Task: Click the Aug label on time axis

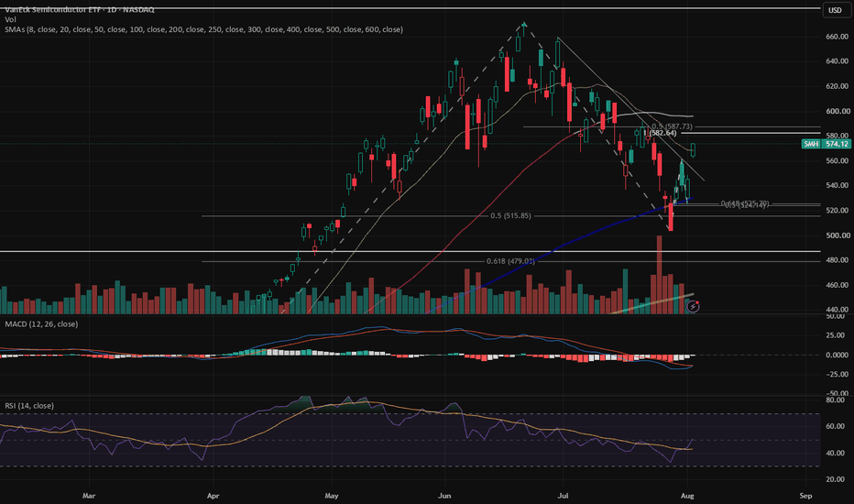Action: [x=687, y=496]
